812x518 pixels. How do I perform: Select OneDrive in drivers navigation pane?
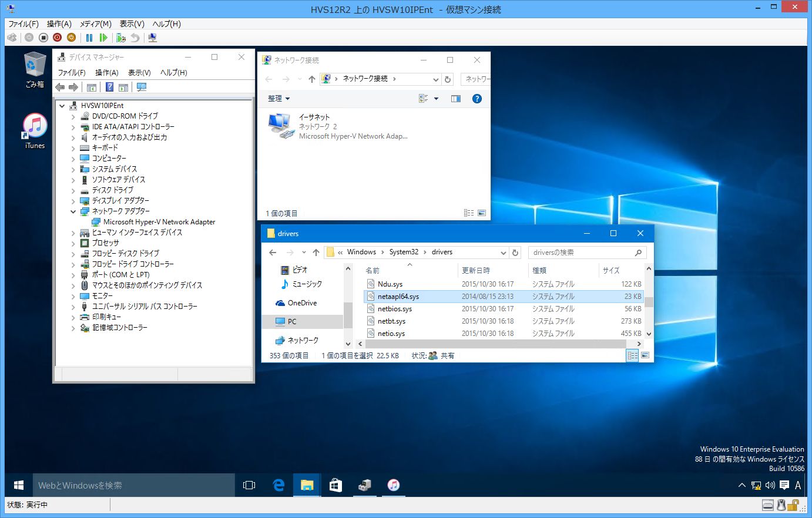[296, 303]
